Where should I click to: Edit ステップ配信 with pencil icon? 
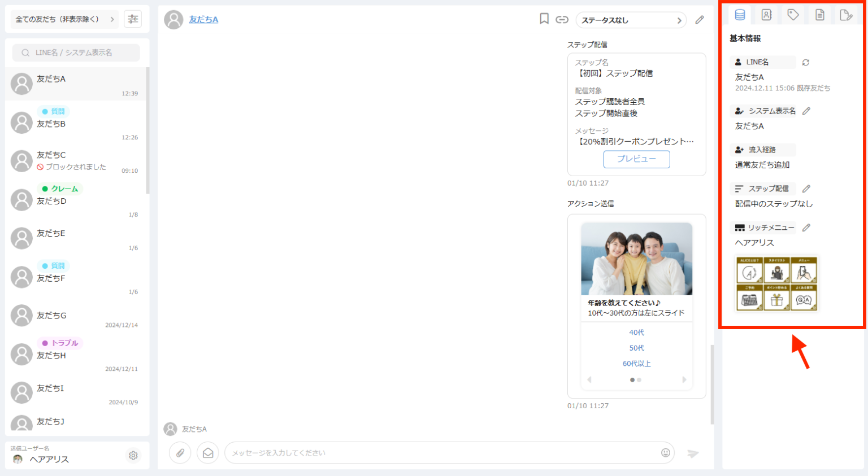[806, 189]
